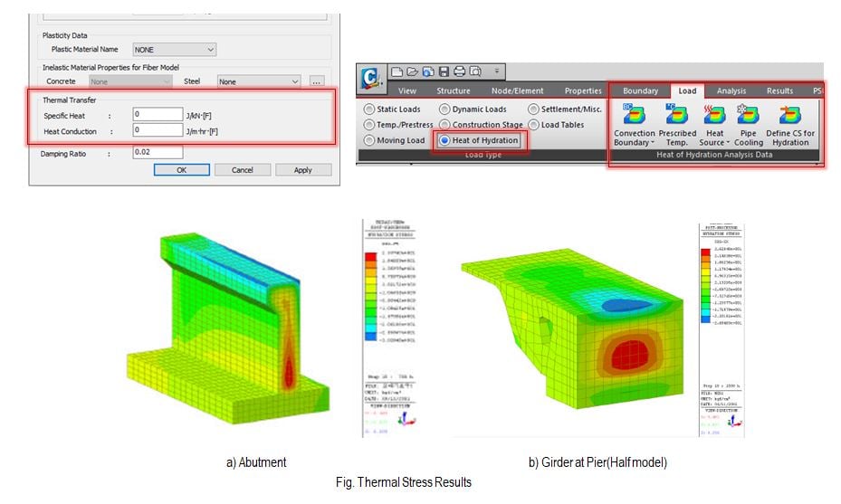Screen dimensions: 841x504
Task: Select the Static Loads radio option
Action: (x=369, y=109)
